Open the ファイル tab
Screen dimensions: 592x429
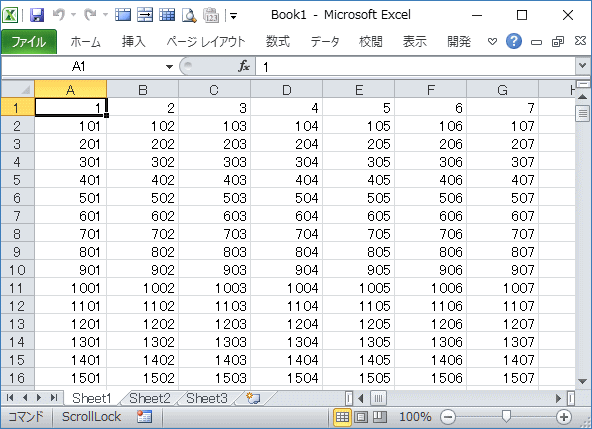(x=29, y=42)
